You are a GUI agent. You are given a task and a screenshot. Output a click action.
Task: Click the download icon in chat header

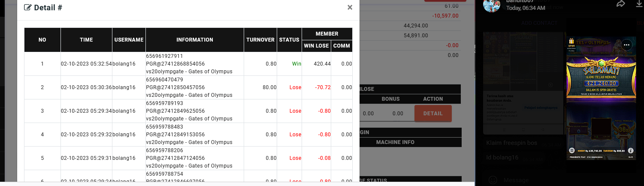click(639, 4)
